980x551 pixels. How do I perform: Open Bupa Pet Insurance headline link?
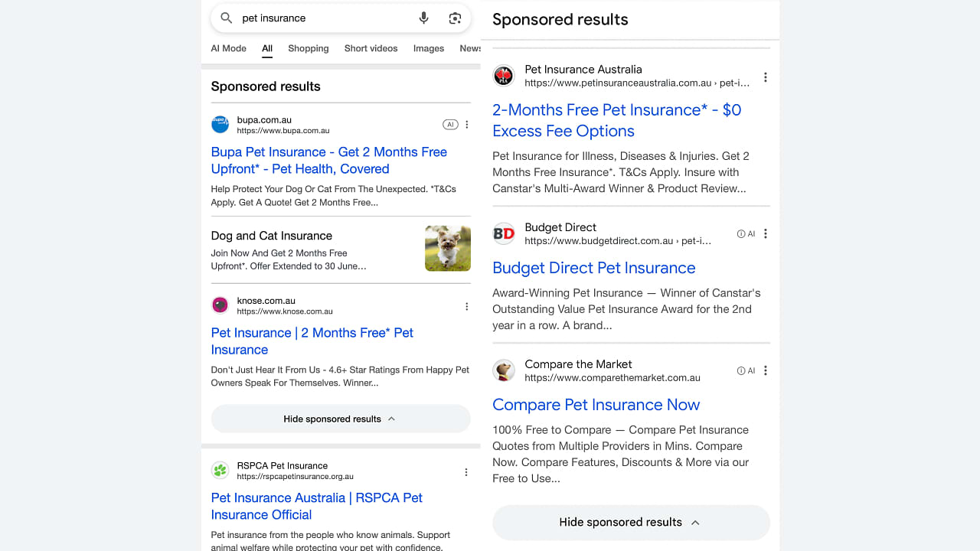[328, 161]
